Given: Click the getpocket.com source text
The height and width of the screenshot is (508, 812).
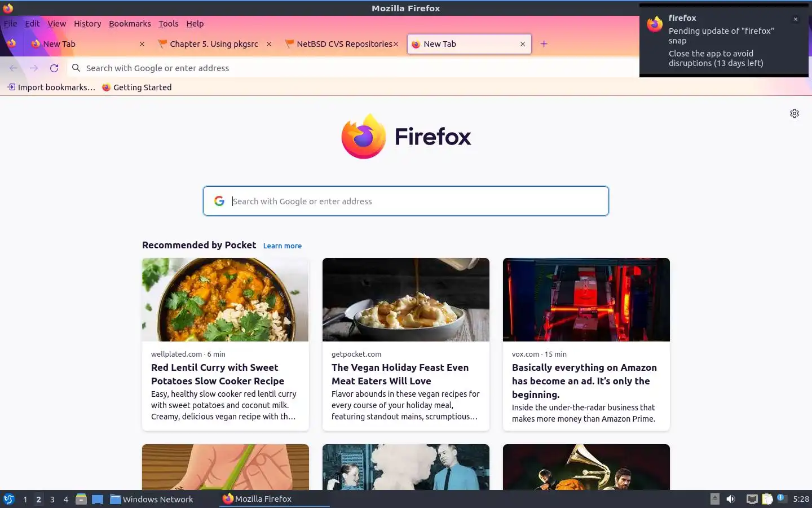Looking at the screenshot, I should tap(356, 354).
